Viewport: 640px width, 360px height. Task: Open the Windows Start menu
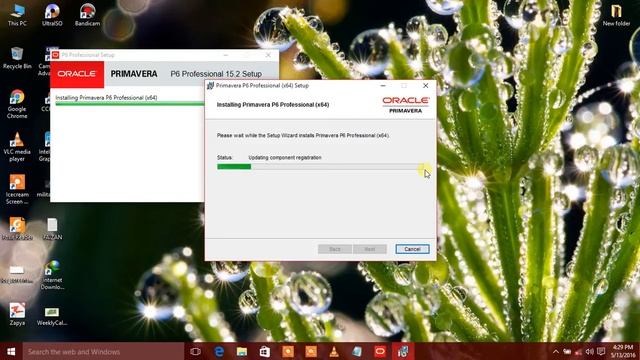click(x=11, y=351)
